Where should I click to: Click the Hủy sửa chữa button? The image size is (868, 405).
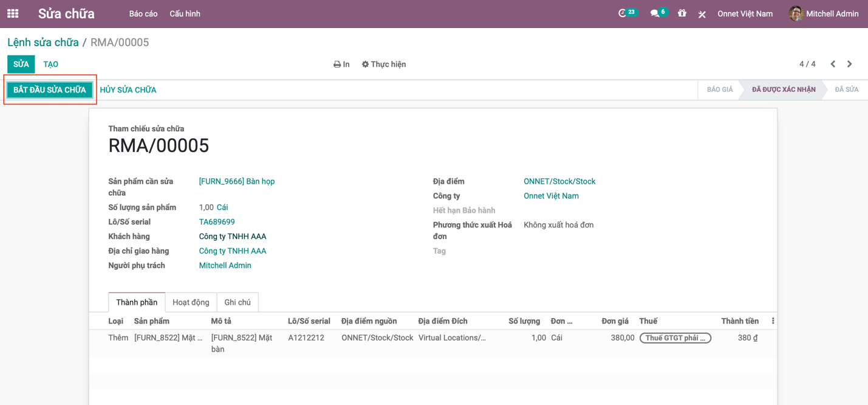coord(128,90)
